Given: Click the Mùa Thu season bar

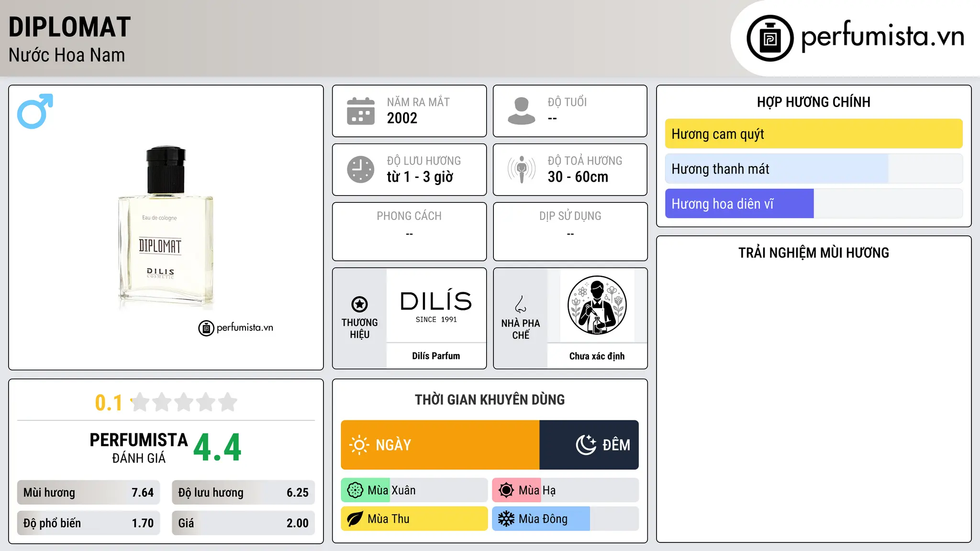Looking at the screenshot, I should (x=414, y=519).
